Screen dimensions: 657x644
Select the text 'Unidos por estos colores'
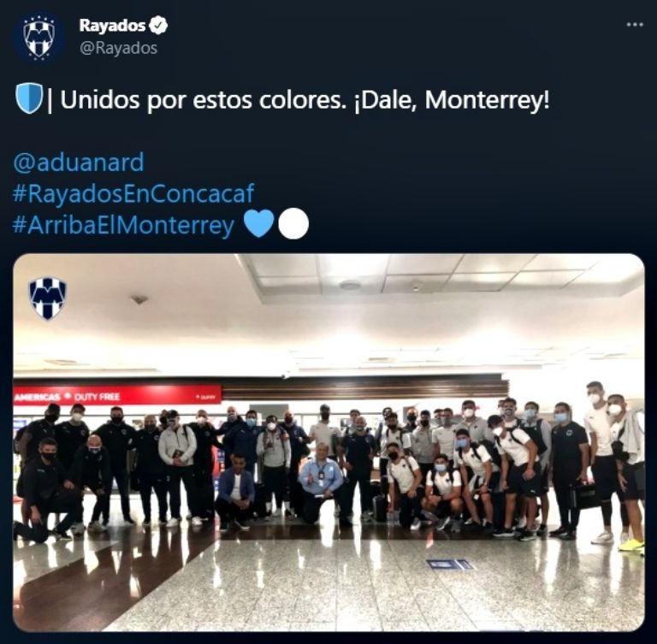pos(200,100)
